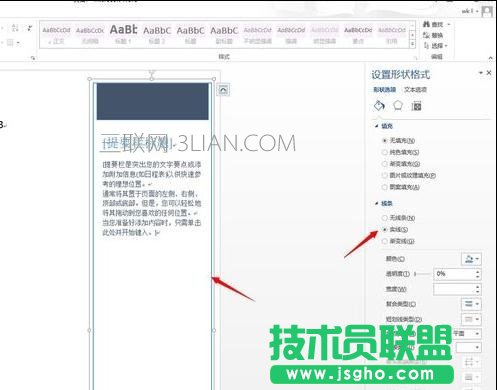This screenshot has width=497, height=390.
Task: Open the line Color dropdown
Action: (x=471, y=259)
